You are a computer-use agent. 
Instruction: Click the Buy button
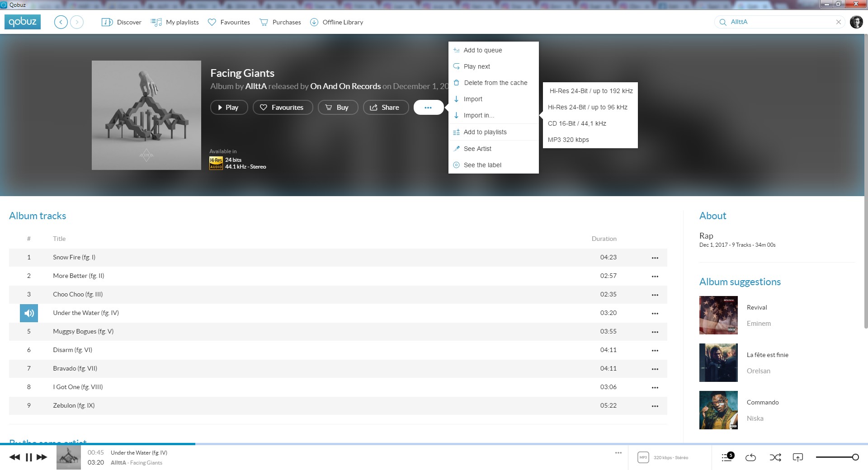[x=338, y=108]
